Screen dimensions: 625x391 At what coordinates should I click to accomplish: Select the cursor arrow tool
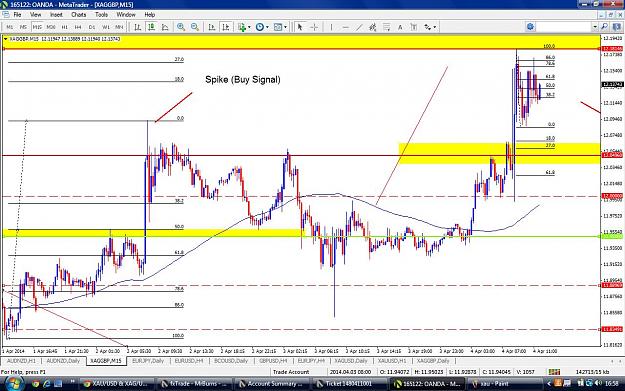300,27
